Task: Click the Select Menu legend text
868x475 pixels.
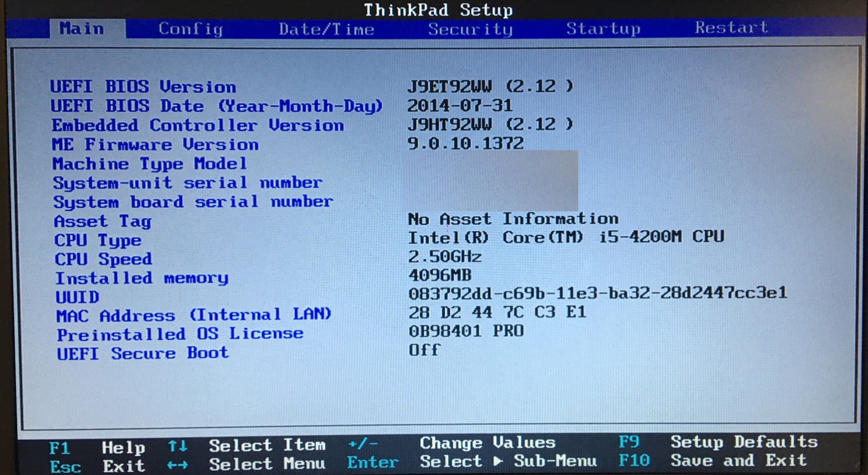Action: (x=267, y=464)
